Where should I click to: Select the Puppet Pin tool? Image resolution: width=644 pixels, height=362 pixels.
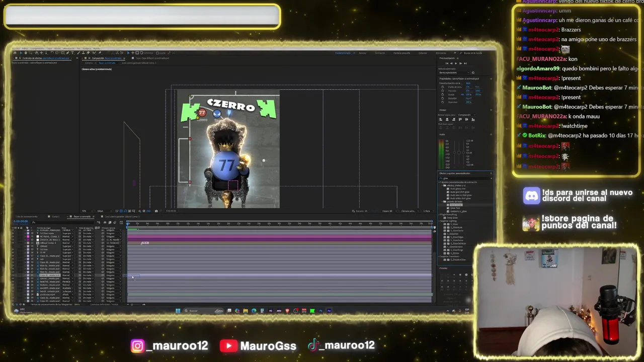click(x=100, y=53)
